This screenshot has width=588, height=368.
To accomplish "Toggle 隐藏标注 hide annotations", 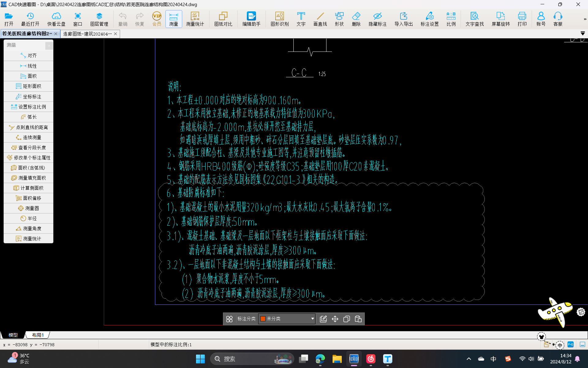I will [378, 19].
